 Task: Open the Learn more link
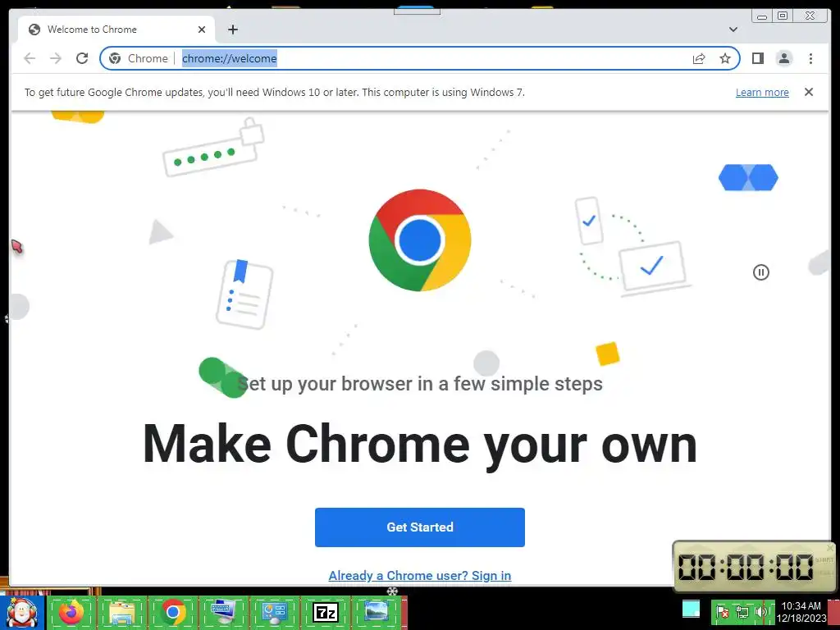[x=762, y=92]
